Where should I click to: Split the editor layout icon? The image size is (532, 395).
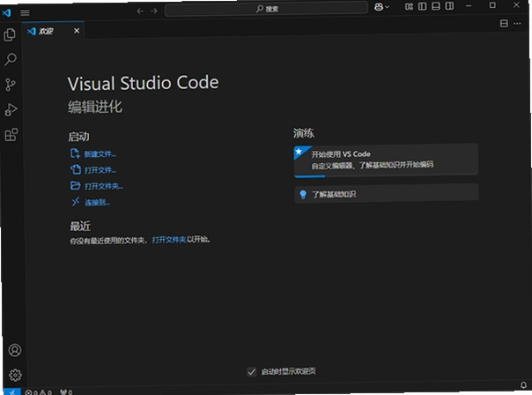click(504, 24)
